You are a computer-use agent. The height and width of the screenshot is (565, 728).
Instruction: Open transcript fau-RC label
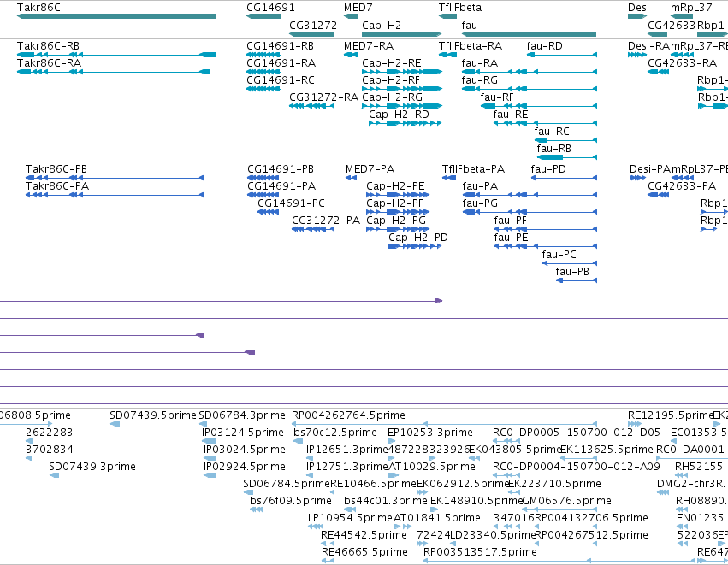[552, 132]
